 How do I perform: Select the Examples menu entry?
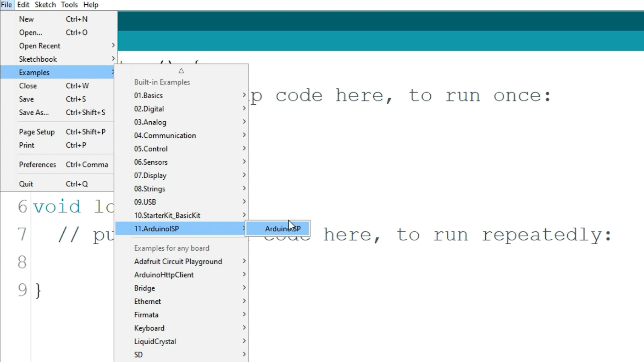click(x=58, y=72)
